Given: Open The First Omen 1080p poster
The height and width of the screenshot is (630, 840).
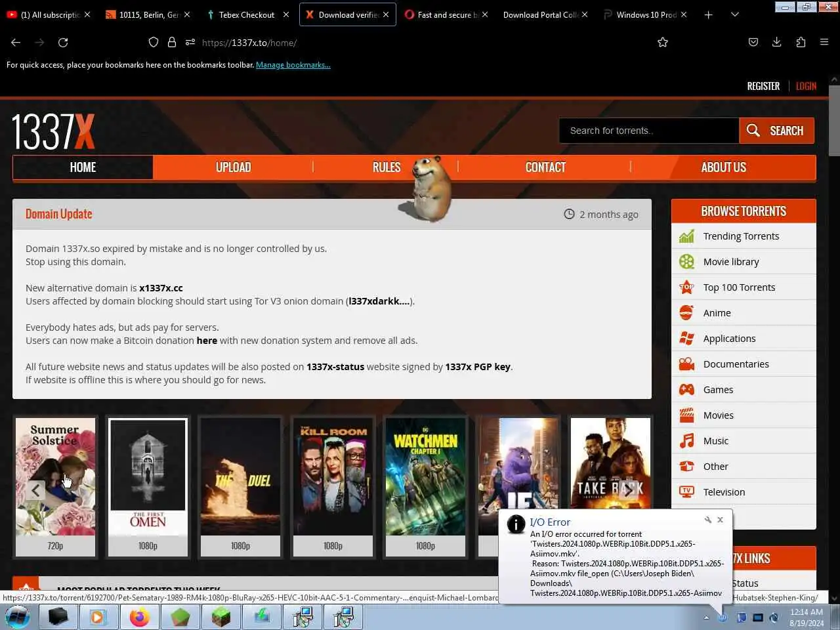Looking at the screenshot, I should pyautogui.click(x=148, y=486).
